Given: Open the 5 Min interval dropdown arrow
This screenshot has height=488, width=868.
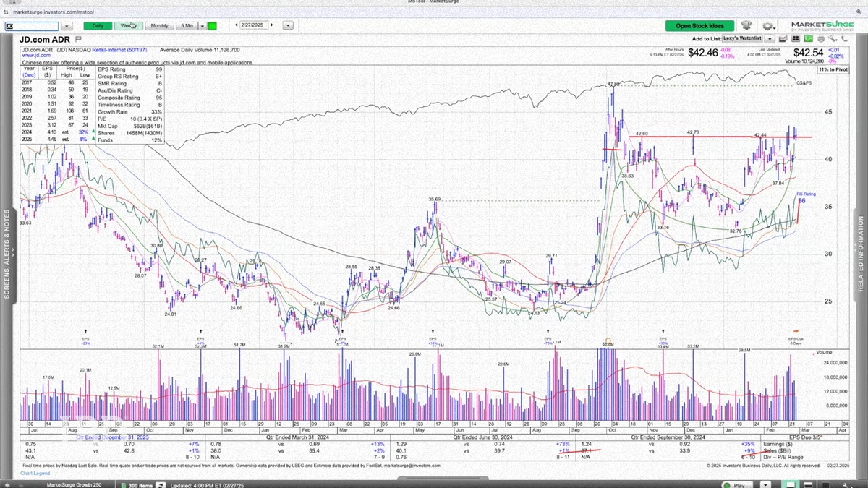Looking at the screenshot, I should [x=201, y=25].
